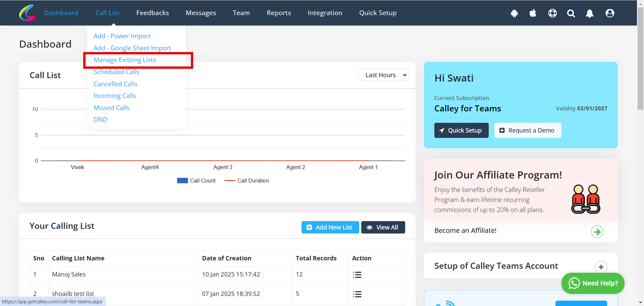644x306 pixels.
Task: Select Manage Existing Lists
Action: click(x=125, y=60)
